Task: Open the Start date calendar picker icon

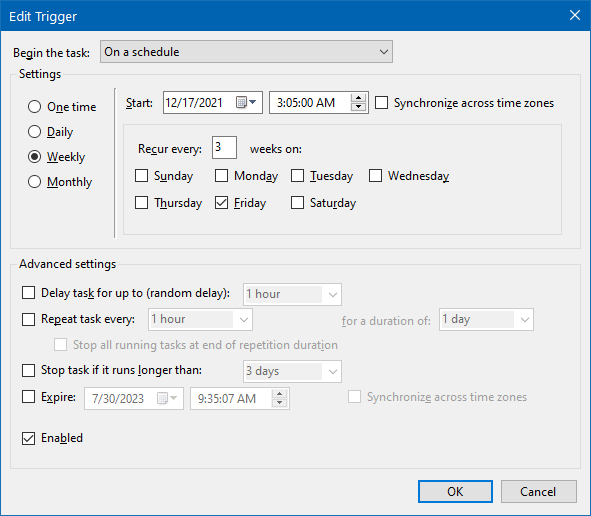Action: tap(246, 102)
